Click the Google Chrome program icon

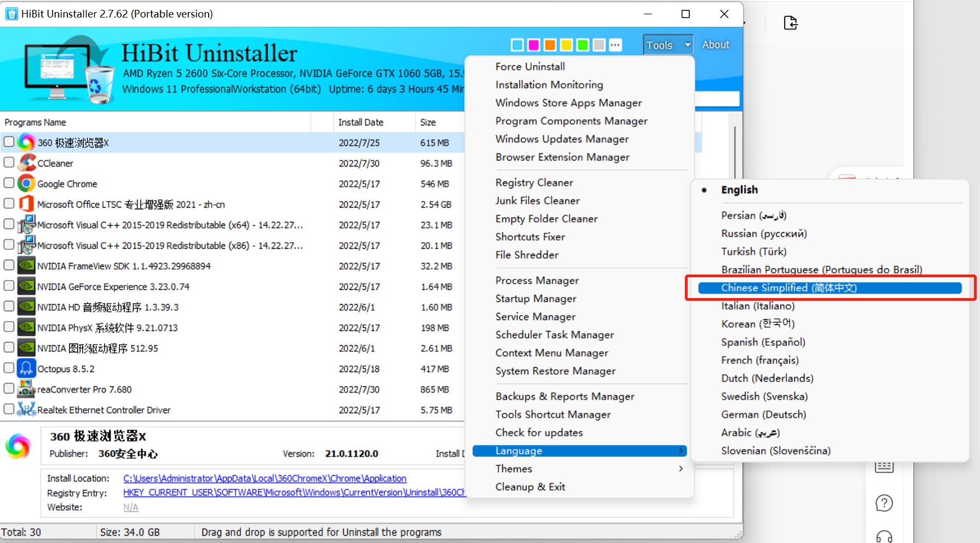pos(26,183)
